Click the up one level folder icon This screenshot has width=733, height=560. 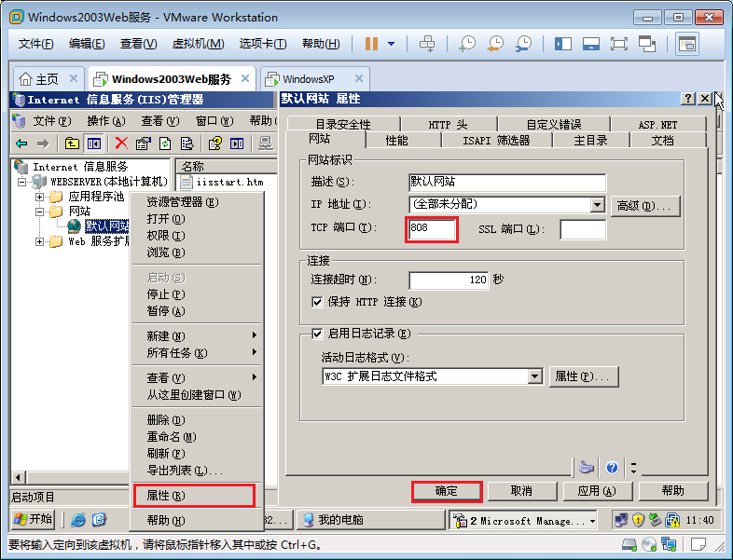pos(72,143)
